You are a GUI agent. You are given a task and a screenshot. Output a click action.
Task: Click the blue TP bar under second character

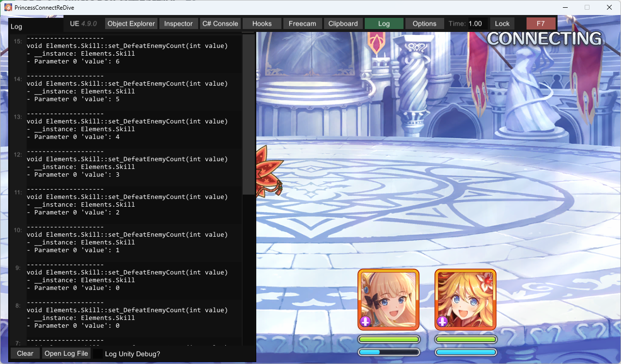(466, 352)
